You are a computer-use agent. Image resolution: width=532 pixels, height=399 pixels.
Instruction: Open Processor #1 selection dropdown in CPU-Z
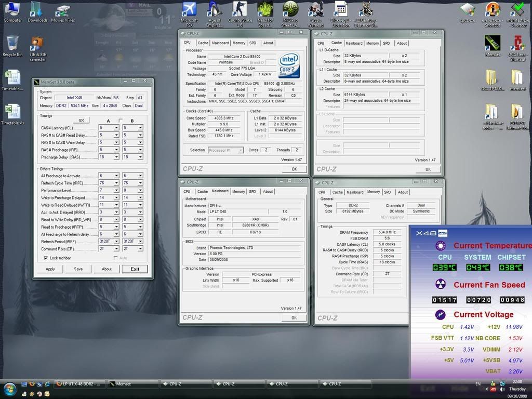(226, 150)
